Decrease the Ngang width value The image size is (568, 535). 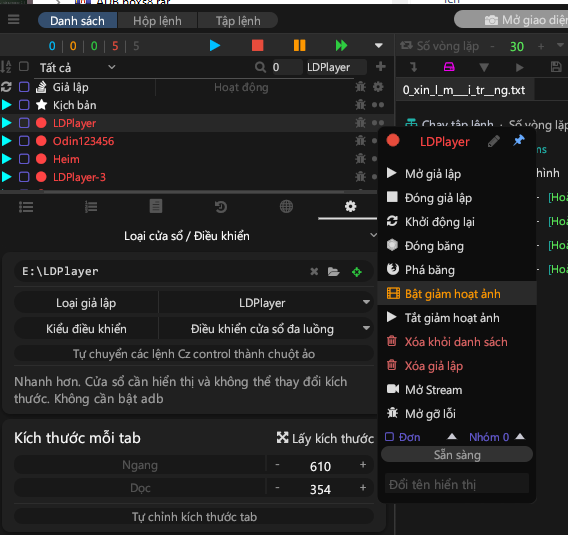click(x=277, y=465)
